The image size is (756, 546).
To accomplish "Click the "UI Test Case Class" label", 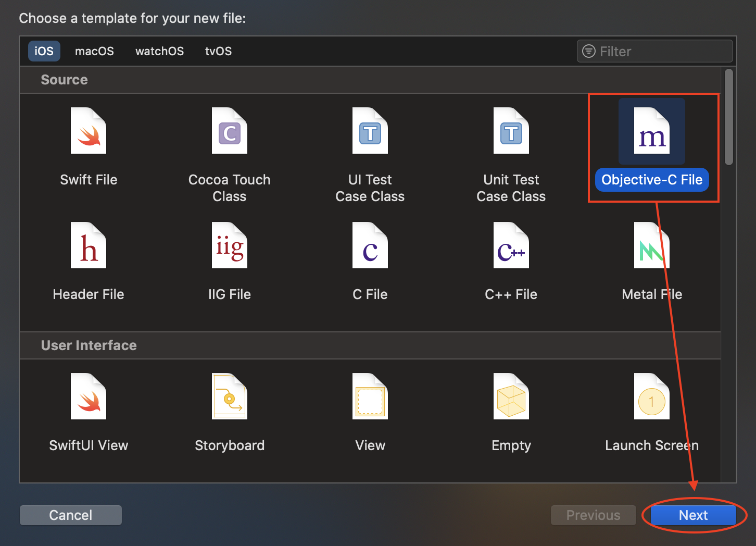I will [370, 188].
